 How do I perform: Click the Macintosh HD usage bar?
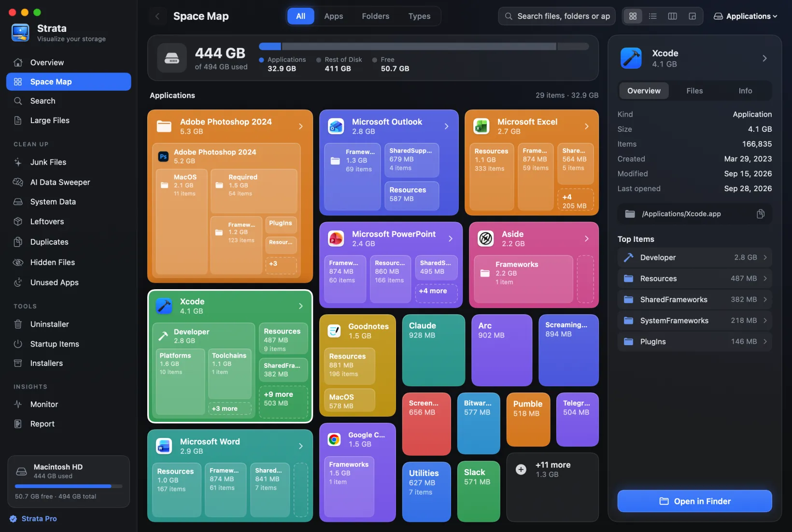(x=69, y=486)
